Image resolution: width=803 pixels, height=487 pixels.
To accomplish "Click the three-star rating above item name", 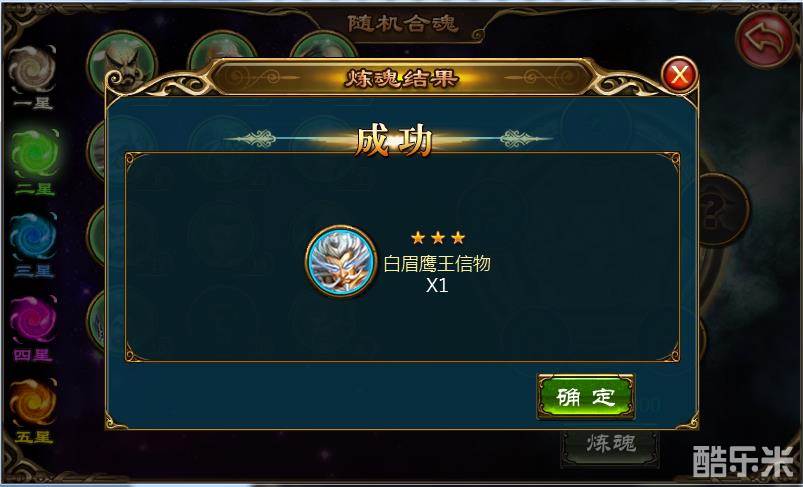I will 438,238.
